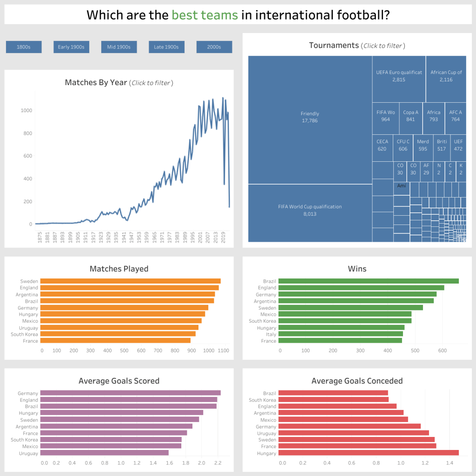Select Brazil's green bar in Wins chart
This screenshot has width=476, height=476.
(368, 281)
